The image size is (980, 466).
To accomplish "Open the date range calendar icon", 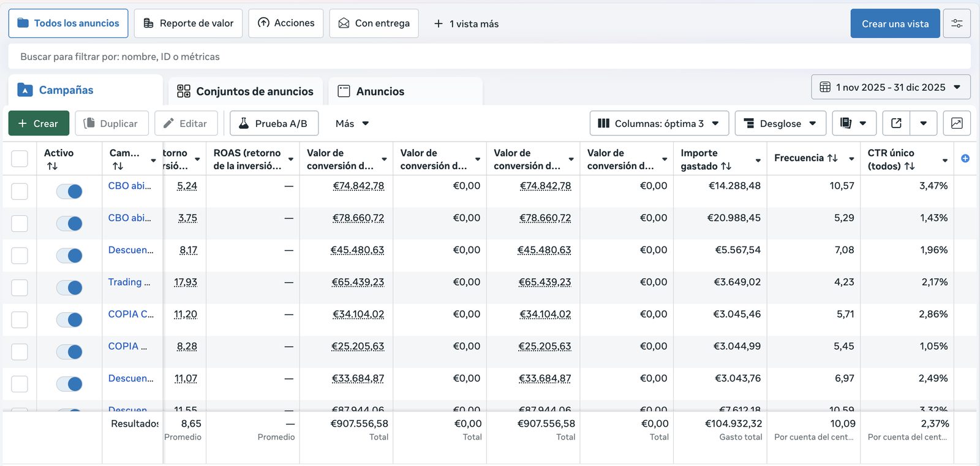I will pos(825,87).
